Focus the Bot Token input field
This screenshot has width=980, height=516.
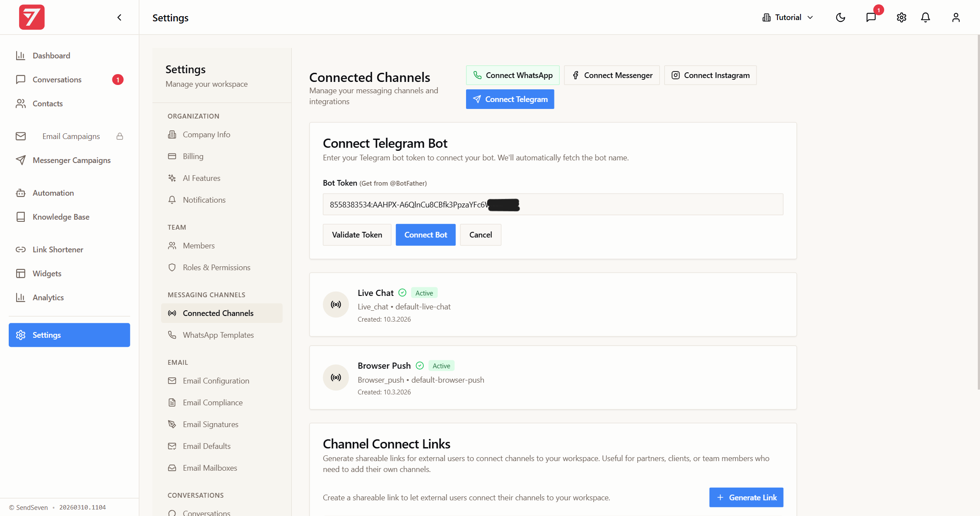[553, 204]
